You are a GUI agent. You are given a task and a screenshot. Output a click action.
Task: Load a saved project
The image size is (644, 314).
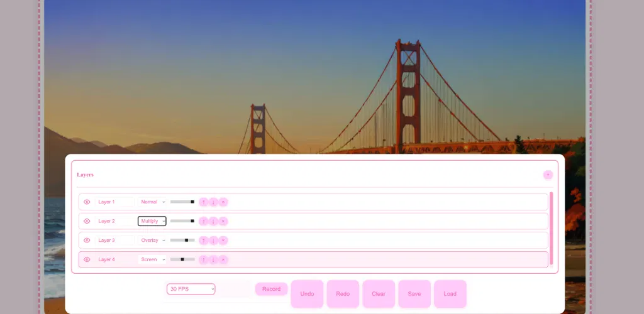pos(450,294)
